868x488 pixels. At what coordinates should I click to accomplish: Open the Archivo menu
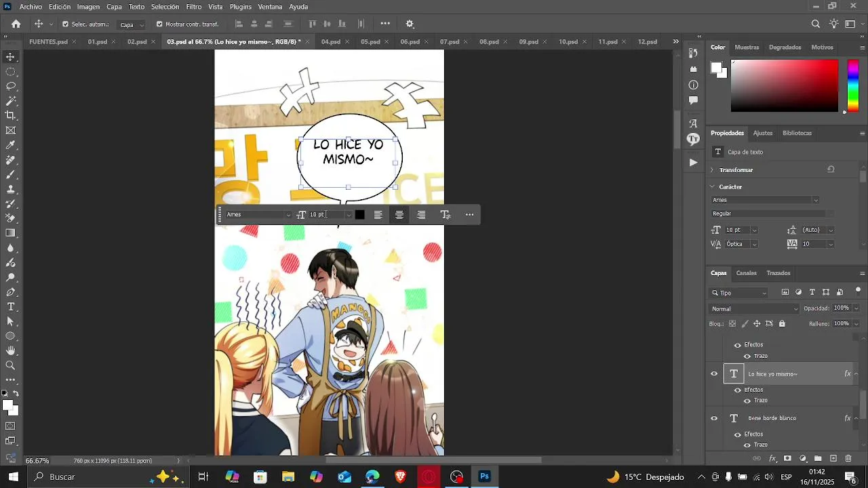pos(31,6)
